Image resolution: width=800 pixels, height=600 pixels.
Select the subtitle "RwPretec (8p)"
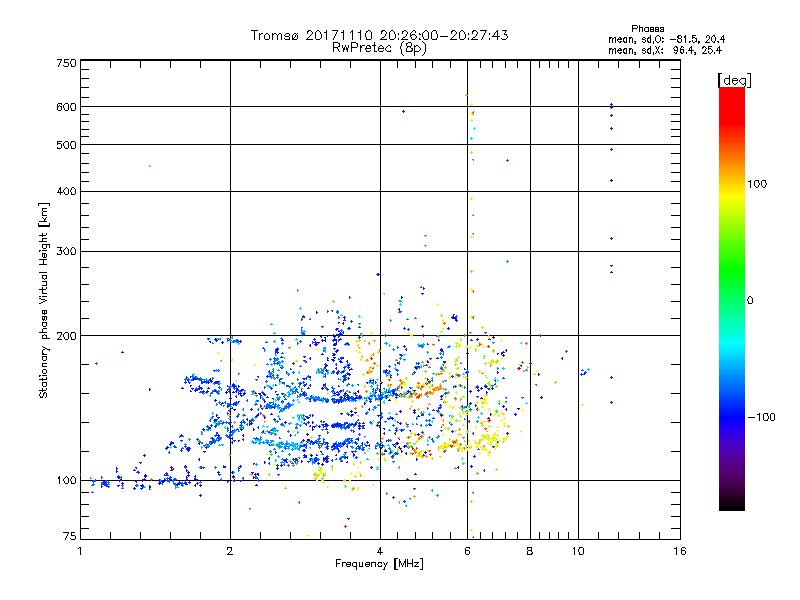click(379, 48)
